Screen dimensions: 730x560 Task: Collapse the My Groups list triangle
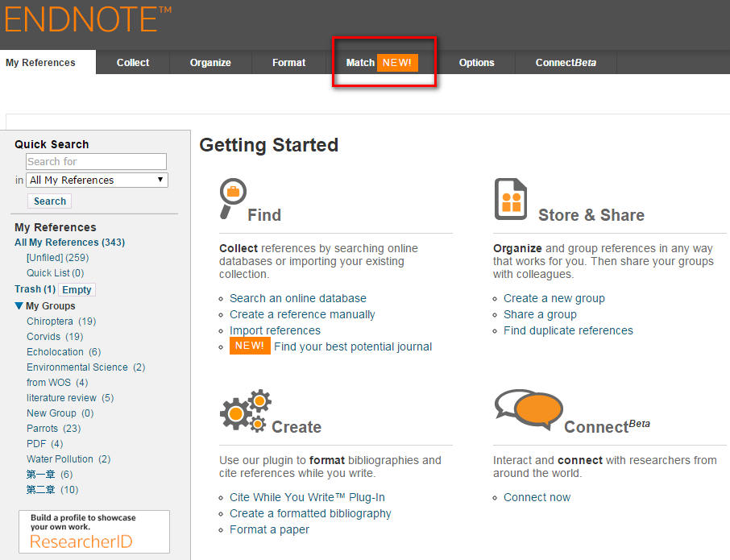click(x=19, y=306)
